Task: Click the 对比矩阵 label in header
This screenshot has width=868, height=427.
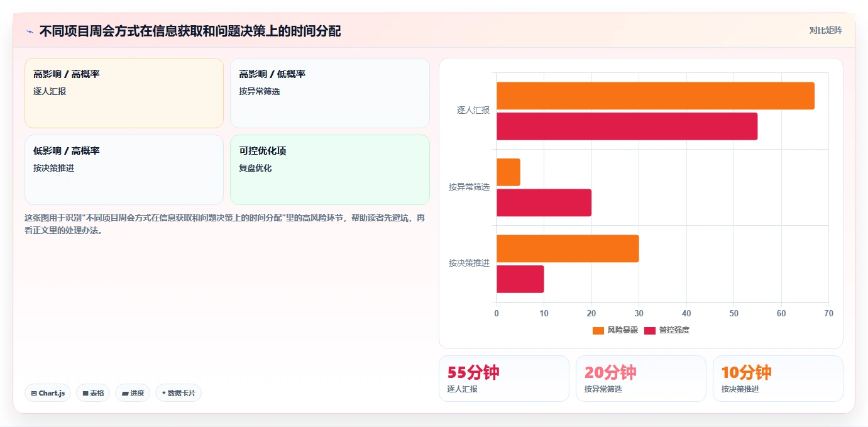Action: (825, 30)
